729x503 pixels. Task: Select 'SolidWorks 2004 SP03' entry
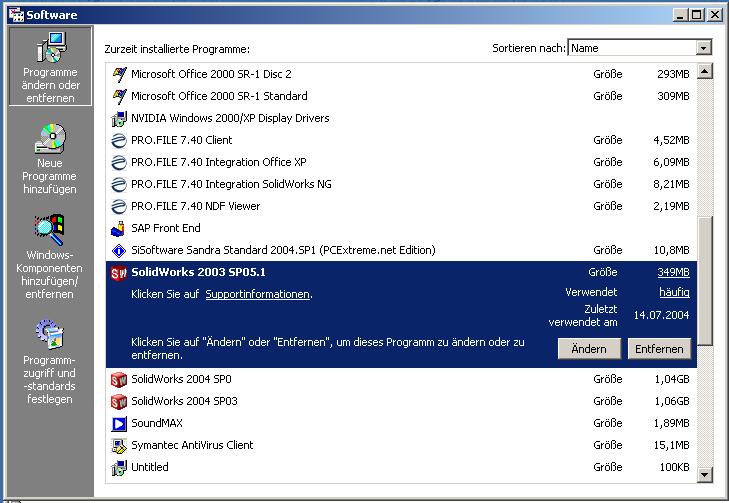pos(401,402)
